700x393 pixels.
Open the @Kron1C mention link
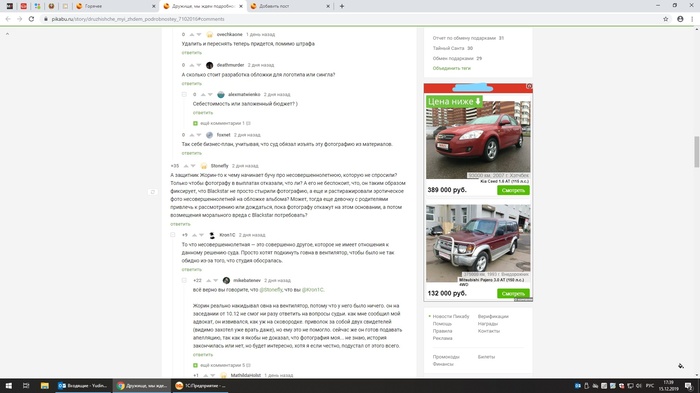pyautogui.click(x=312, y=290)
